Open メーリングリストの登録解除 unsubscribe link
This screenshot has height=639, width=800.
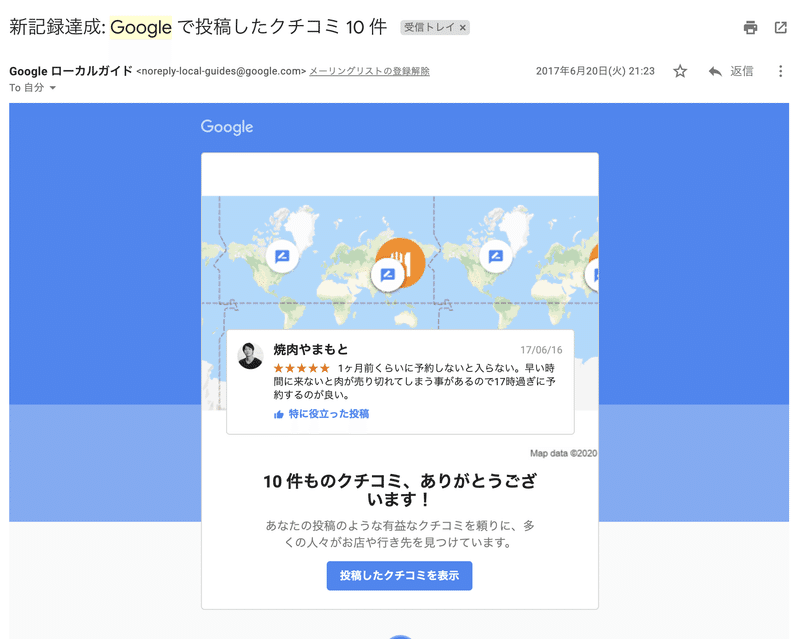(x=369, y=71)
